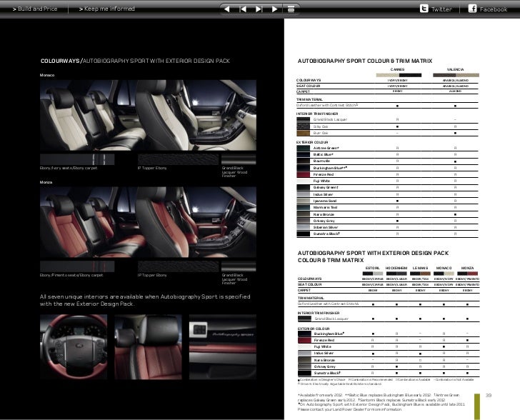
Task: Select the 'Bournville' exterior colour label
Action: (321, 161)
